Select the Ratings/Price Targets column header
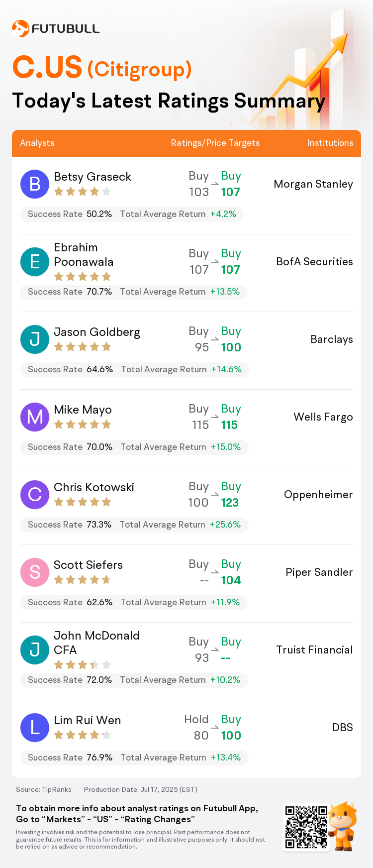Viewport: 373px width, 868px height. 215,143
